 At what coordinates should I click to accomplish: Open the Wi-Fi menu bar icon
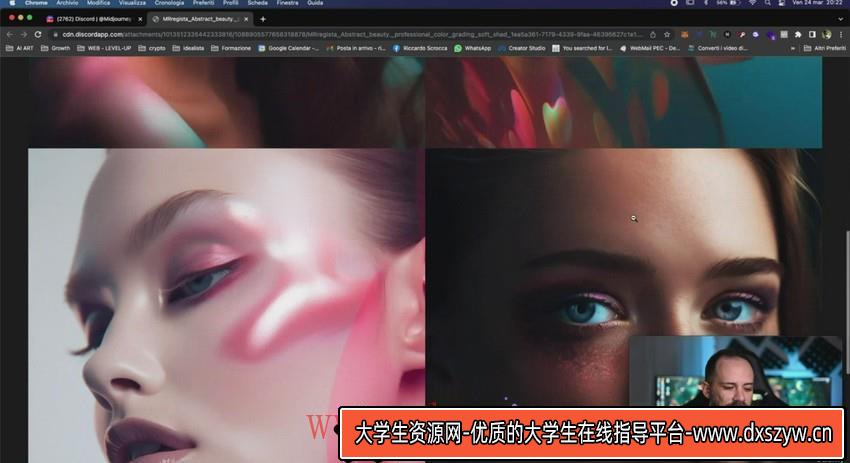click(x=752, y=3)
